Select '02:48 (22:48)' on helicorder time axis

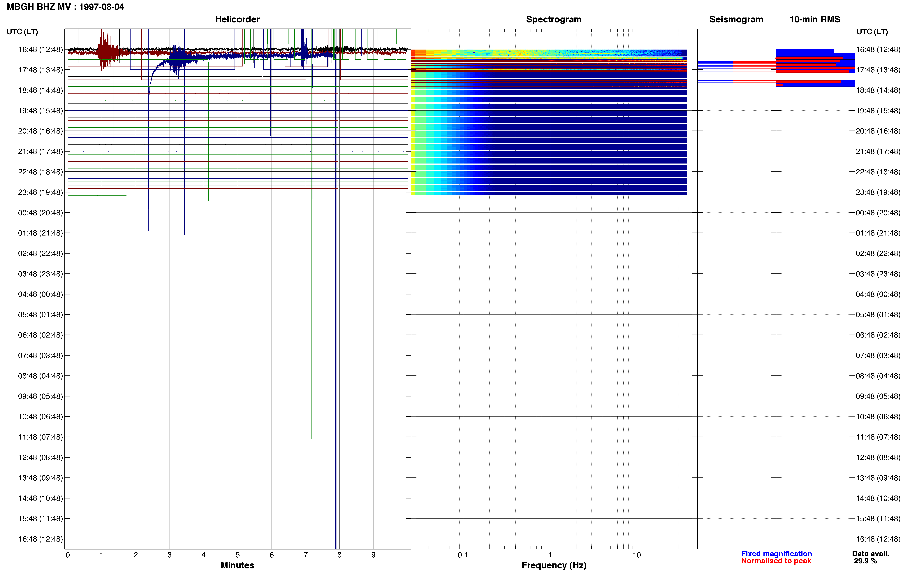[41, 253]
